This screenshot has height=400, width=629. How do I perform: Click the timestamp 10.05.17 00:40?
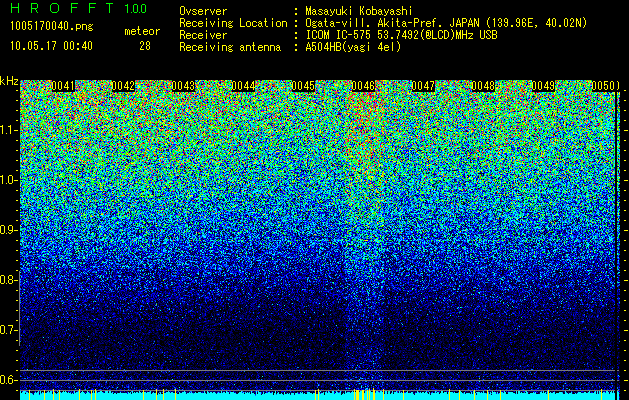click(51, 46)
